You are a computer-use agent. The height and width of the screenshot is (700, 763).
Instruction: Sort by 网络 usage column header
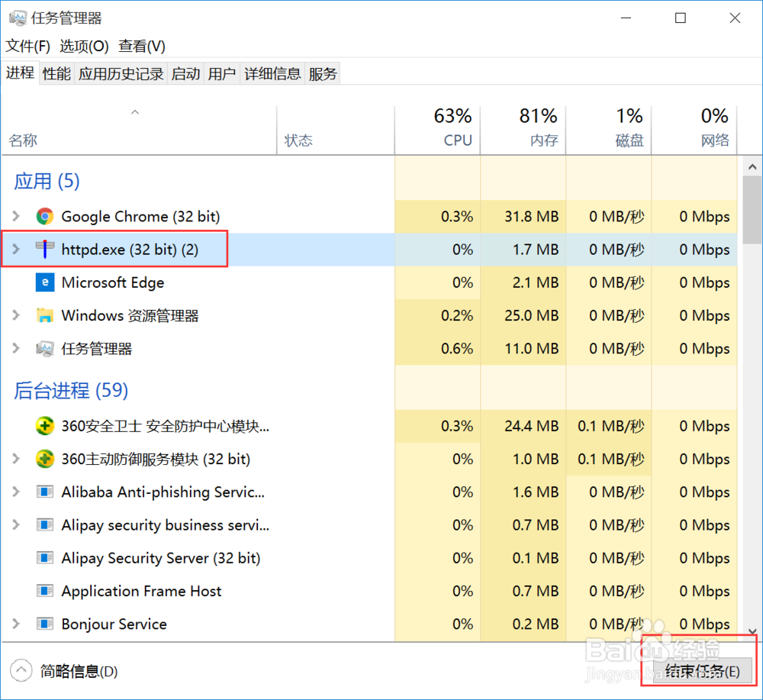click(x=694, y=131)
